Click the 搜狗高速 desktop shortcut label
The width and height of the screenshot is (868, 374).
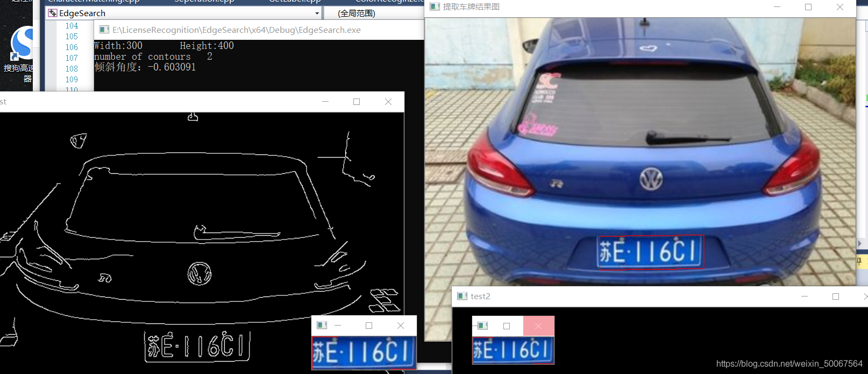click(18, 73)
